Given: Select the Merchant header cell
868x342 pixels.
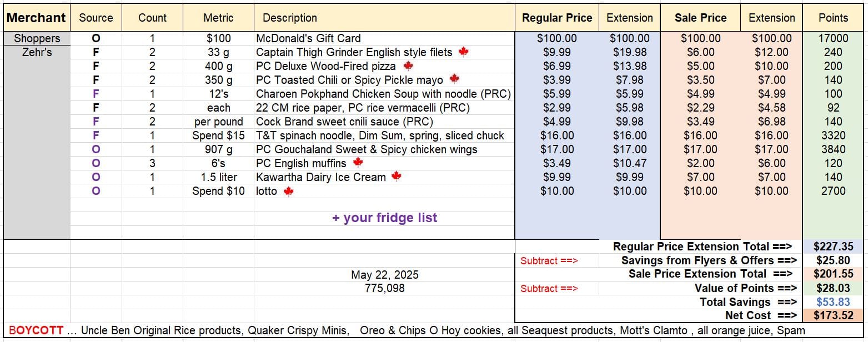Looking at the screenshot, I should pyautogui.click(x=36, y=18).
